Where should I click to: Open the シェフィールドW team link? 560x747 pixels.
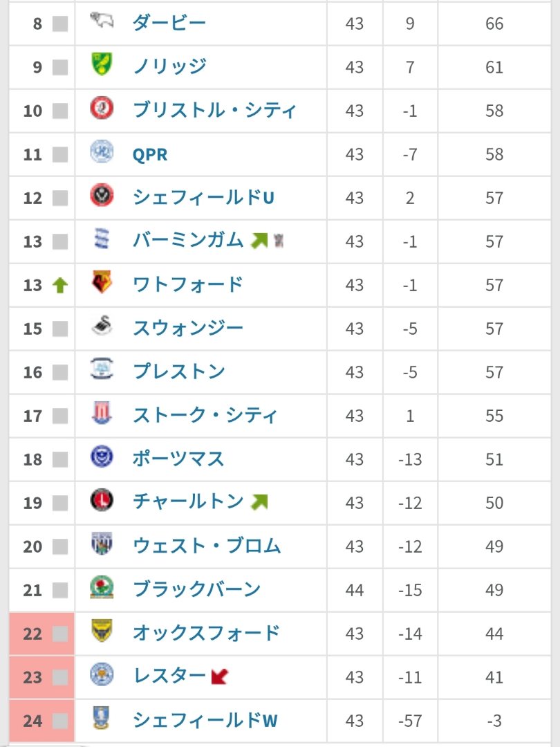click(x=205, y=720)
